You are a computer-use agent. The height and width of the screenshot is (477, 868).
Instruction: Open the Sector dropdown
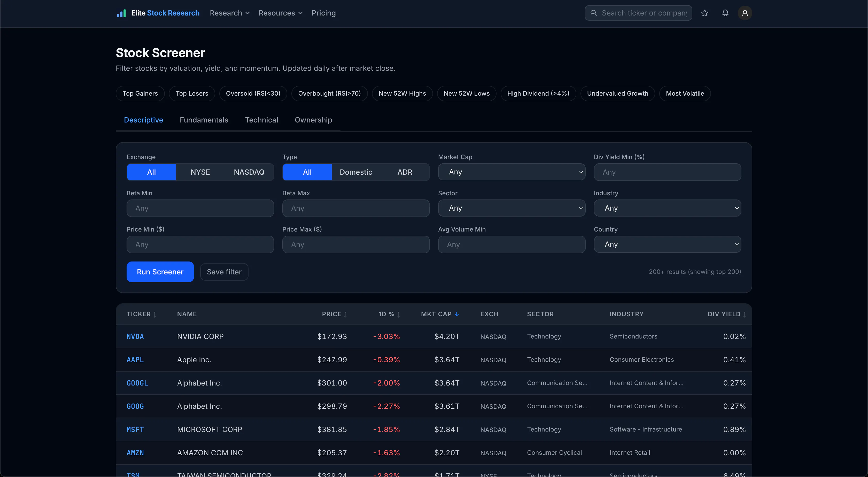[x=512, y=208]
